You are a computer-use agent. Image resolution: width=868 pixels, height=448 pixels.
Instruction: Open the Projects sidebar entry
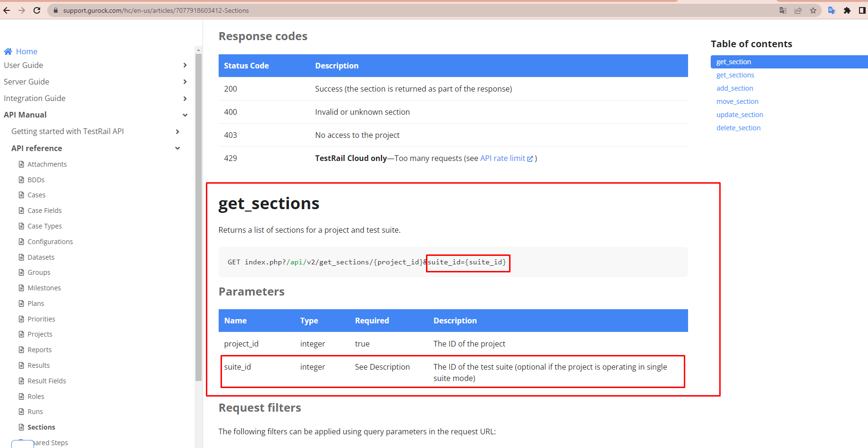point(40,334)
